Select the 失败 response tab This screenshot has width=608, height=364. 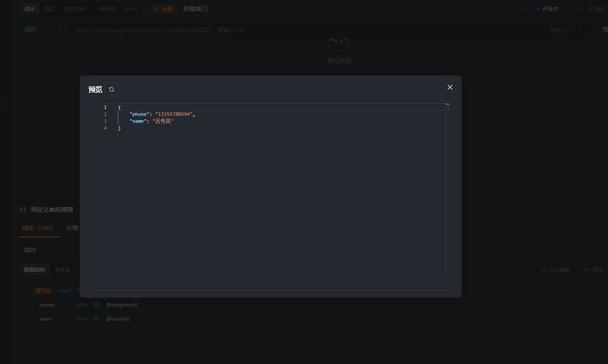(72, 228)
